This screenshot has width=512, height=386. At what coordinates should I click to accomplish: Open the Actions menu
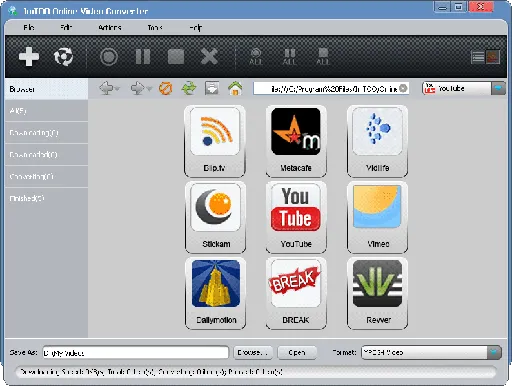pyautogui.click(x=110, y=27)
